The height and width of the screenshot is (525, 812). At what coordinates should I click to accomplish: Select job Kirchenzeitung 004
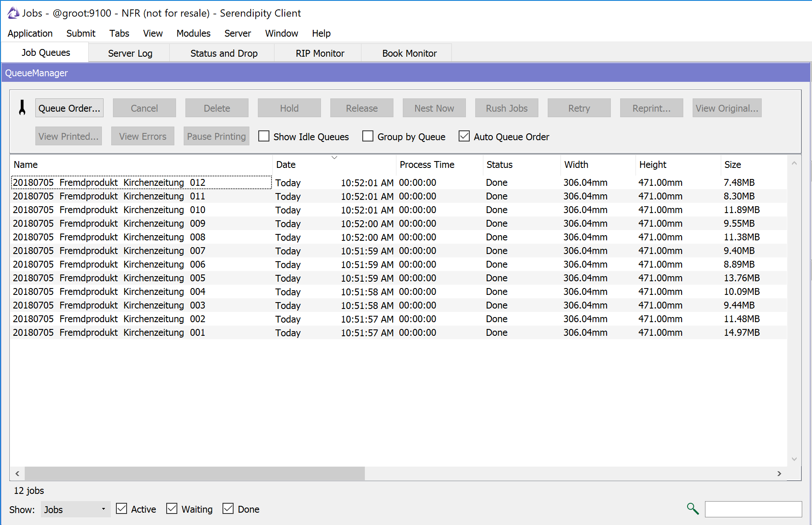click(x=399, y=291)
